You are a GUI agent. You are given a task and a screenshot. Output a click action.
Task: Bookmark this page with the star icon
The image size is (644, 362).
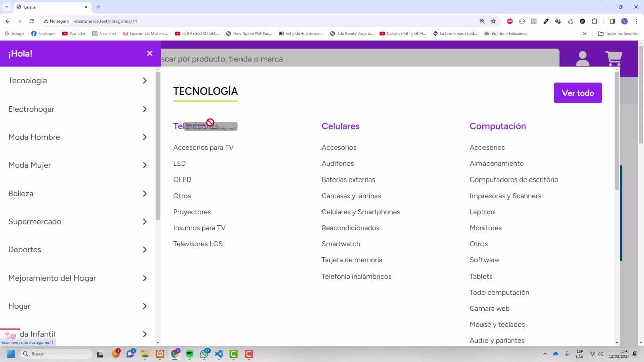493,21
